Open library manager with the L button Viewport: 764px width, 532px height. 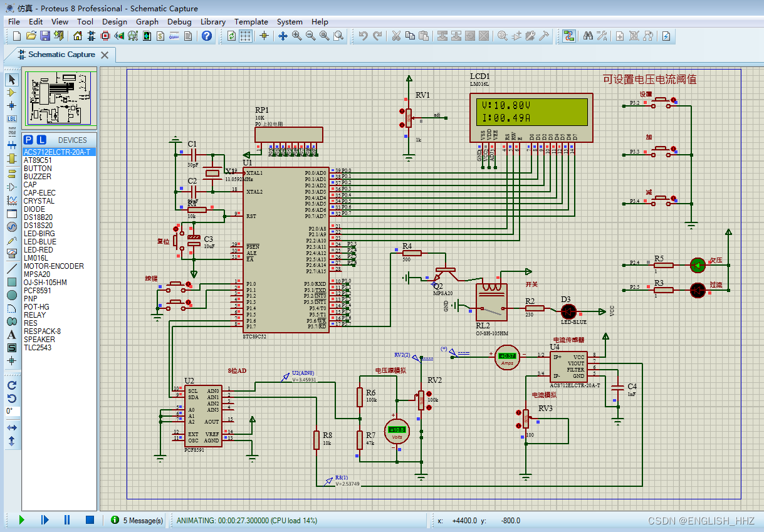41,140
